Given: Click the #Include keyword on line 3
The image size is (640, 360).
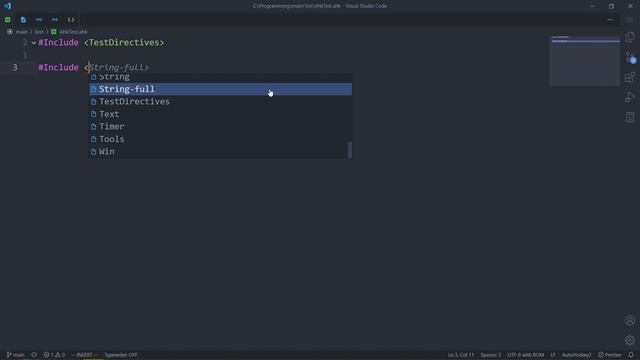Looking at the screenshot, I should point(58,68).
